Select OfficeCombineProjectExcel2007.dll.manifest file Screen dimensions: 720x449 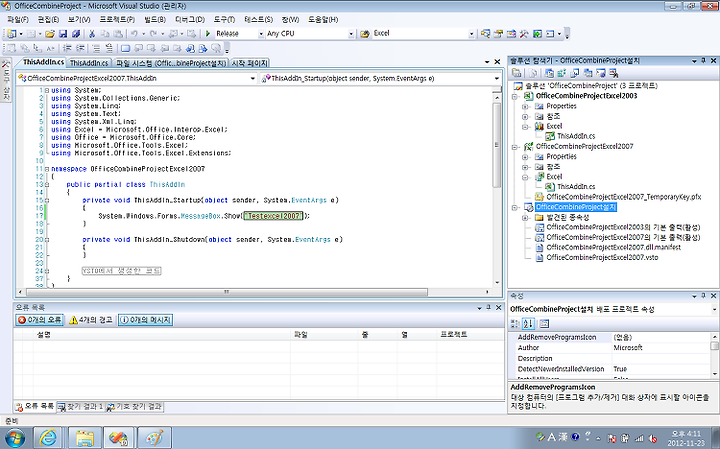613,247
